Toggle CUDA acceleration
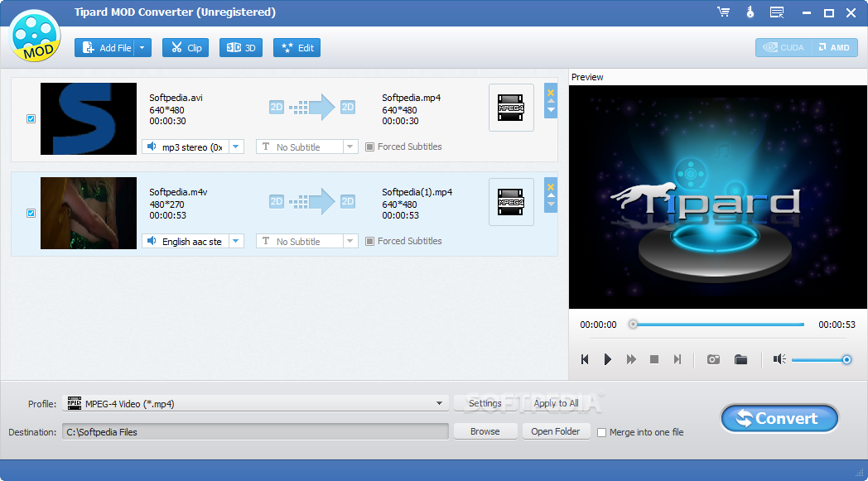This screenshot has height=481, width=868. coord(784,47)
